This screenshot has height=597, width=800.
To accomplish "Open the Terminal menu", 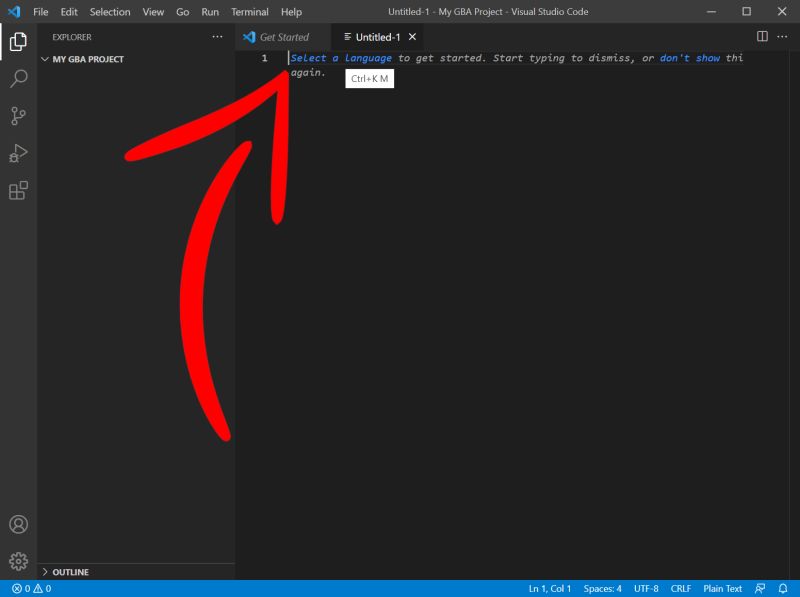I will (249, 12).
